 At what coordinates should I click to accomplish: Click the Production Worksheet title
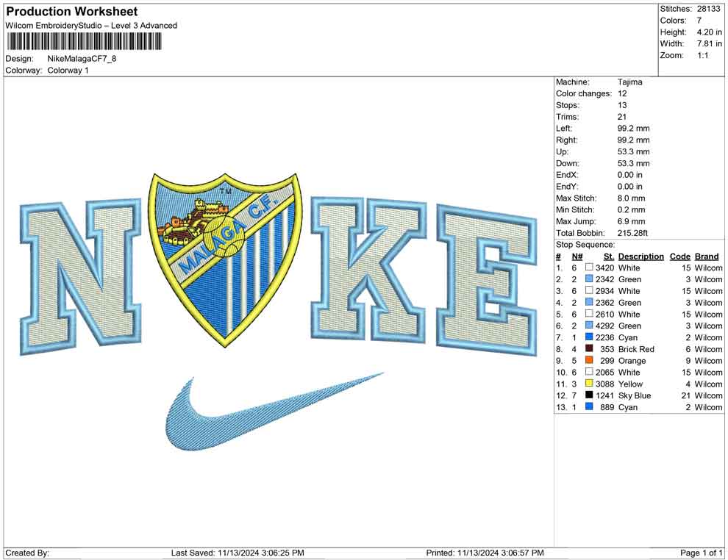click(x=72, y=12)
